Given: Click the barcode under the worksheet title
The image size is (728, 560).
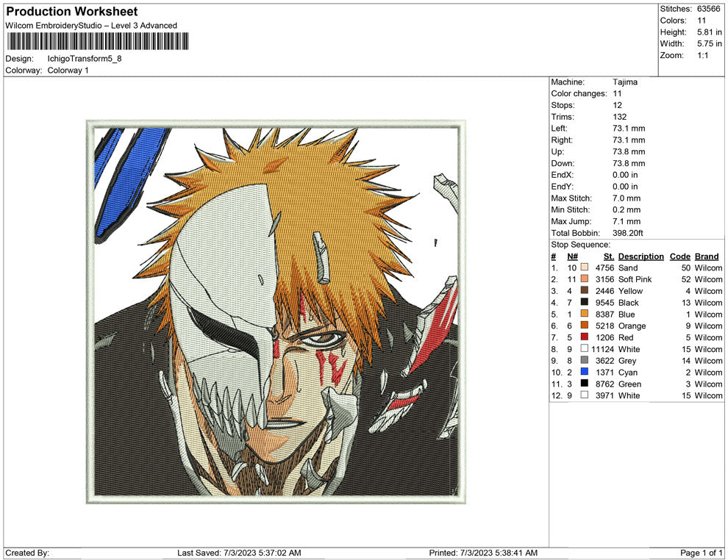Looking at the screenshot, I should pos(97,41).
